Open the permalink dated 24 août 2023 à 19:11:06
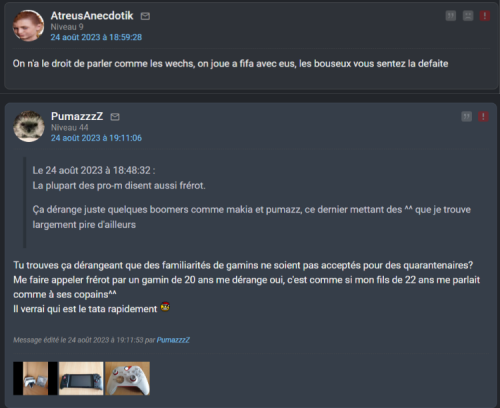 pos(96,138)
